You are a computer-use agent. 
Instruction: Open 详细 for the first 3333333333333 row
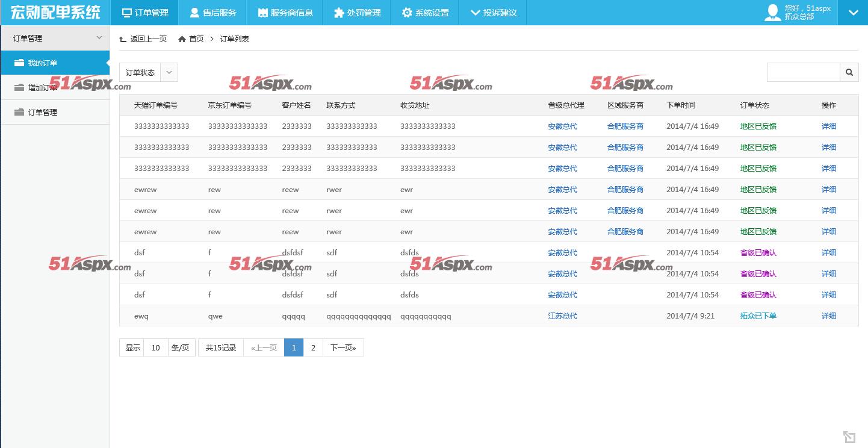829,126
